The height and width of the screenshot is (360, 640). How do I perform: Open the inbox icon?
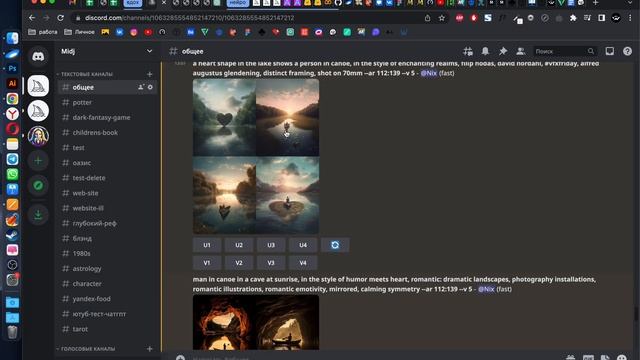(x=610, y=51)
